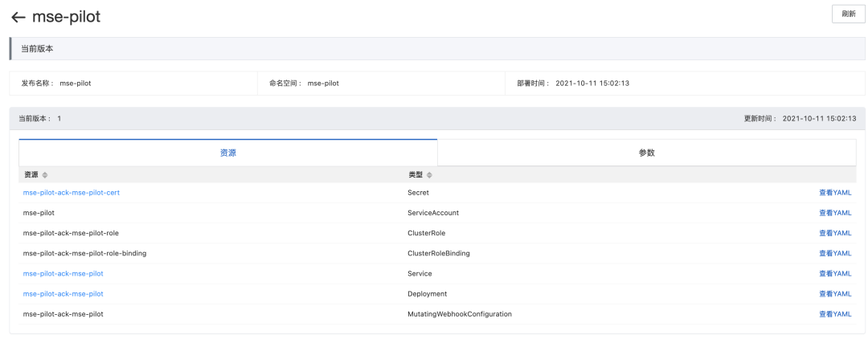868x339 pixels.
Task: View YAML for the ClusterRole resource
Action: pyautogui.click(x=834, y=233)
